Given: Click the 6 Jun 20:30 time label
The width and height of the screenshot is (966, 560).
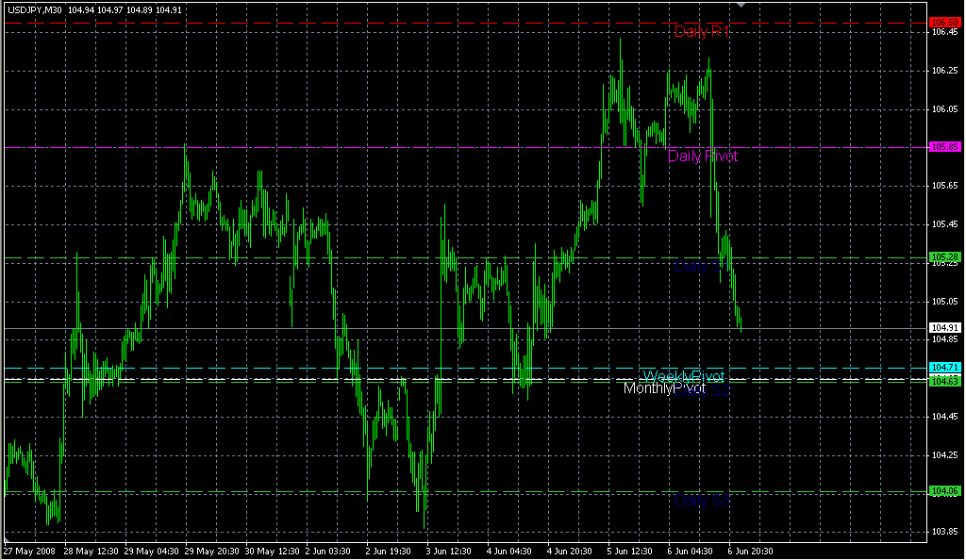Looking at the screenshot, I should 750,551.
